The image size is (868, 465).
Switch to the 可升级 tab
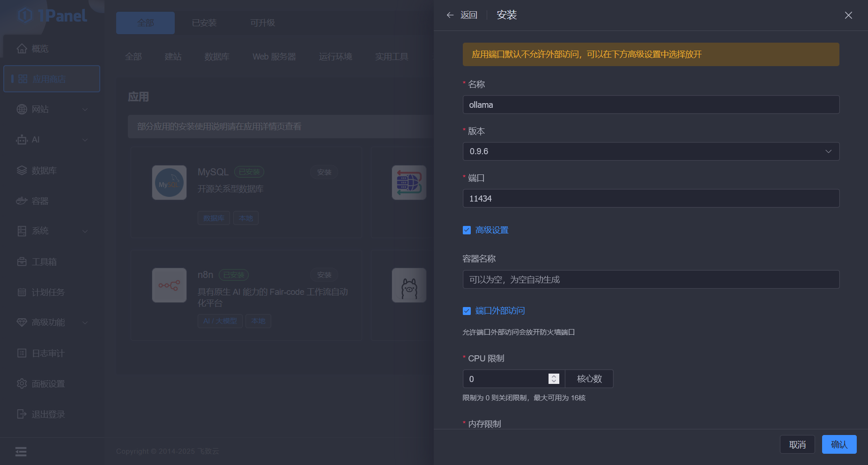262,23
